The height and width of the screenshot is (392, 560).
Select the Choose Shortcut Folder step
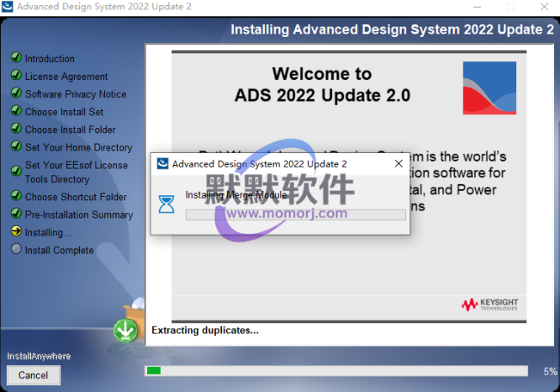click(76, 197)
